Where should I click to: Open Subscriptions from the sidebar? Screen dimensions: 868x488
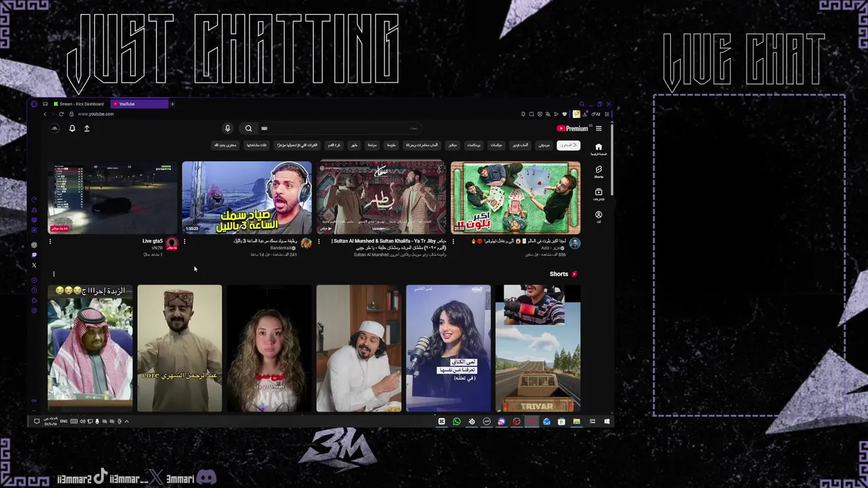point(598,195)
